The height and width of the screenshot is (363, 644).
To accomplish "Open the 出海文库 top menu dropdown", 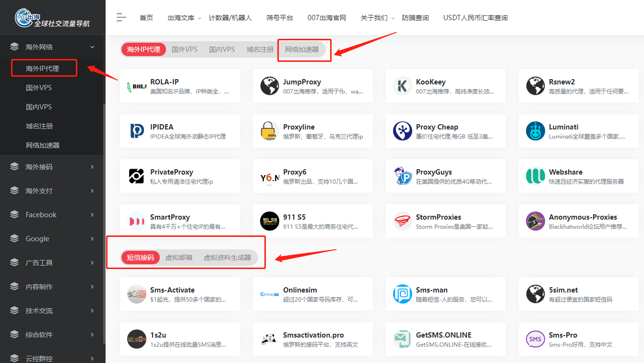I will [184, 18].
